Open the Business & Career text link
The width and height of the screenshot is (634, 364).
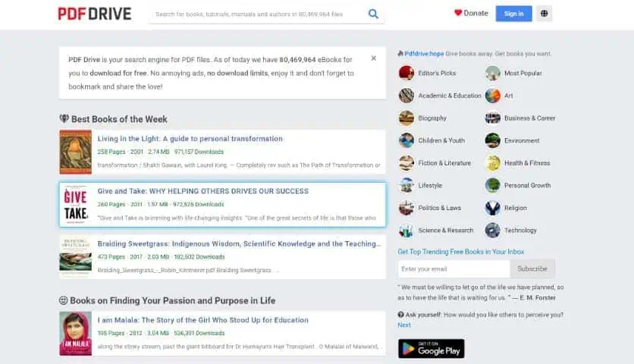[529, 118]
